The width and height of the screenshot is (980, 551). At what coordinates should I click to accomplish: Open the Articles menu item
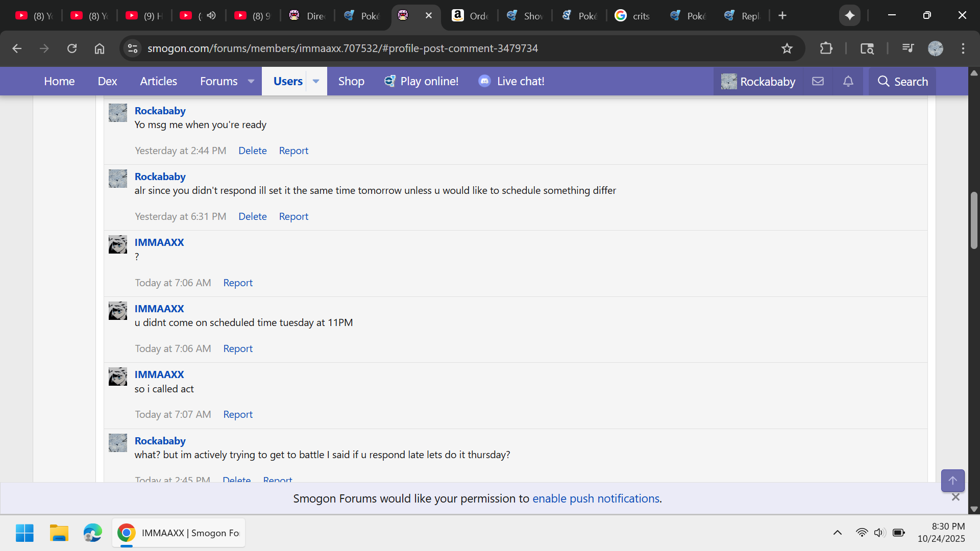point(158,81)
